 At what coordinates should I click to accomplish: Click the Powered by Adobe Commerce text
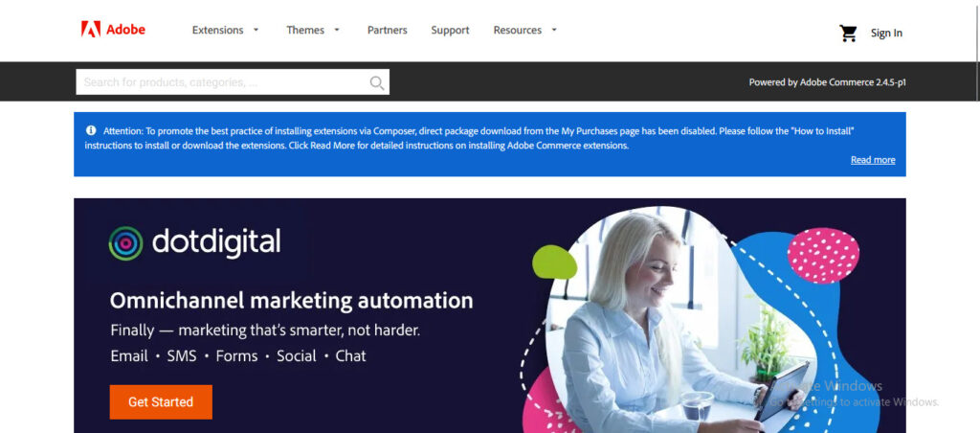[828, 82]
